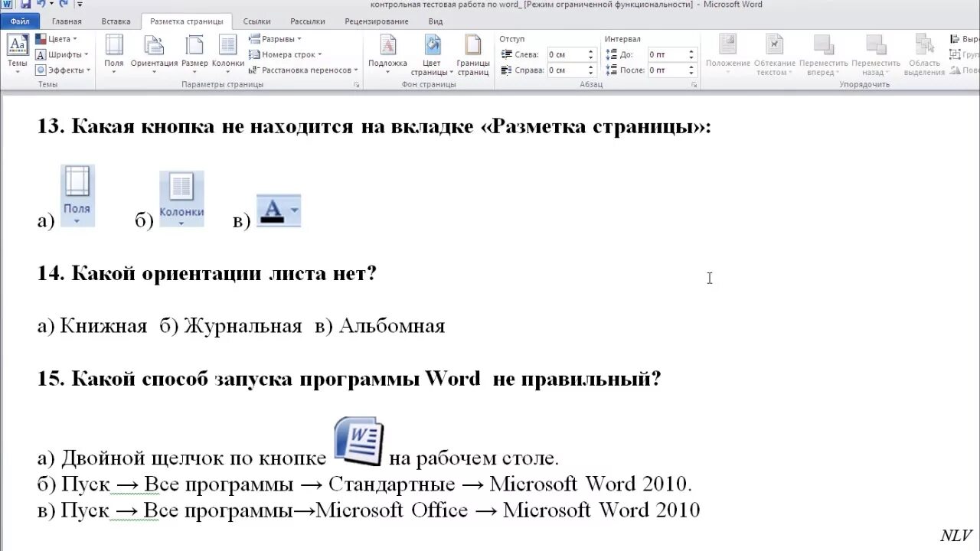The width and height of the screenshot is (980, 551).
Task: Open the Размер page size menu
Action: click(194, 54)
